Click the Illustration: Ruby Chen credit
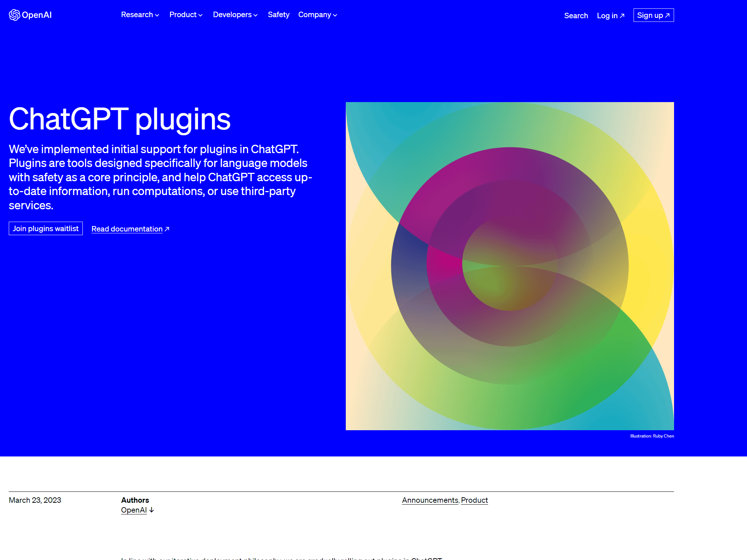Image resolution: width=747 pixels, height=560 pixels. 652,436
